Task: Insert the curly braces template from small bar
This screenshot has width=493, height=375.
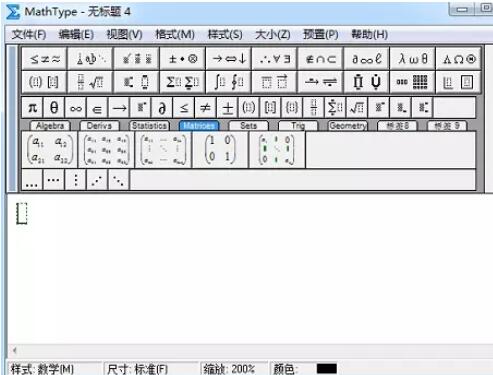Action: 292,108
